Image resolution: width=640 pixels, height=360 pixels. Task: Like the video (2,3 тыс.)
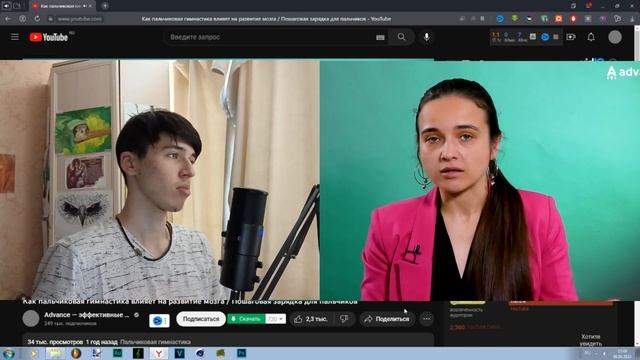[x=311, y=319]
